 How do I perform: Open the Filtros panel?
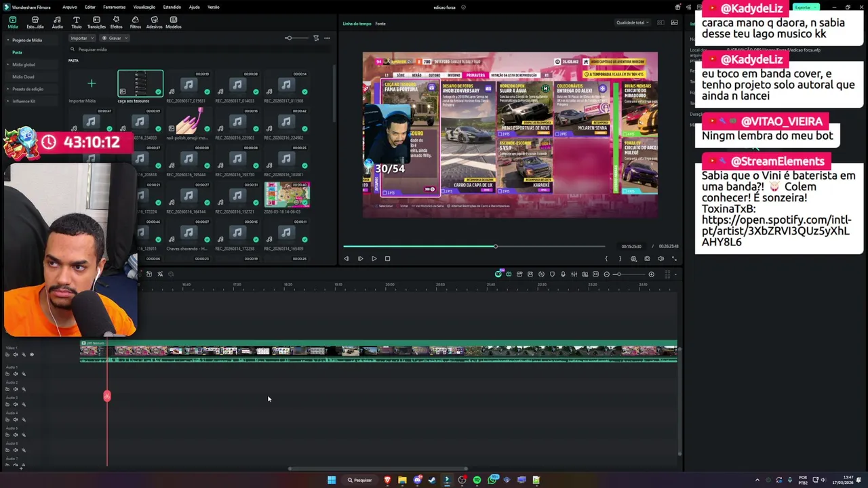point(135,22)
